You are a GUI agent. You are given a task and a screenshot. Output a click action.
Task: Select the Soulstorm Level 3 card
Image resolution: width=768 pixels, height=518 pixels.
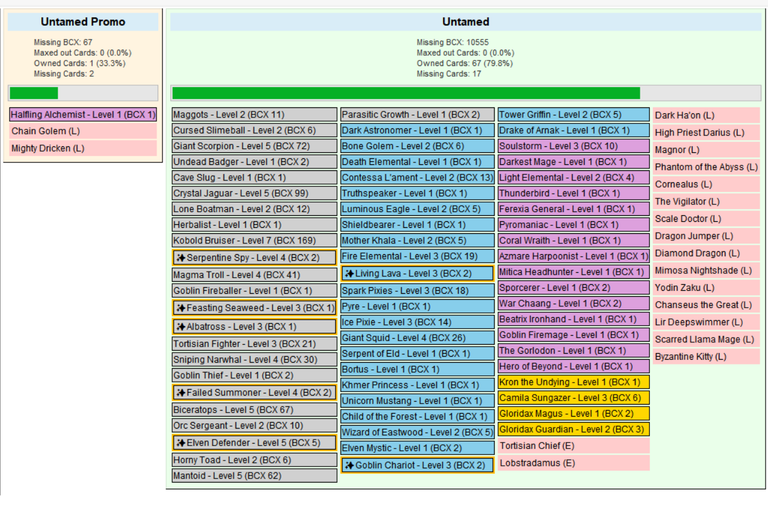pos(574,146)
